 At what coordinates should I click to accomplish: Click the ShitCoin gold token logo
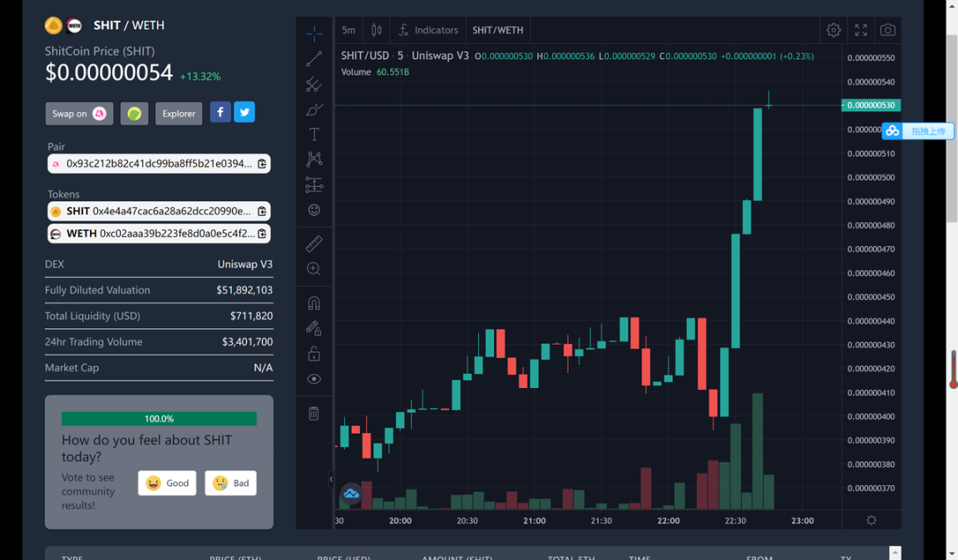coord(53,25)
